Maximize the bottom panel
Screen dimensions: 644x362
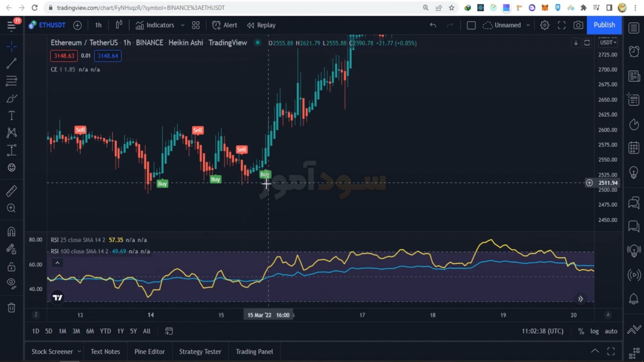coord(611,351)
